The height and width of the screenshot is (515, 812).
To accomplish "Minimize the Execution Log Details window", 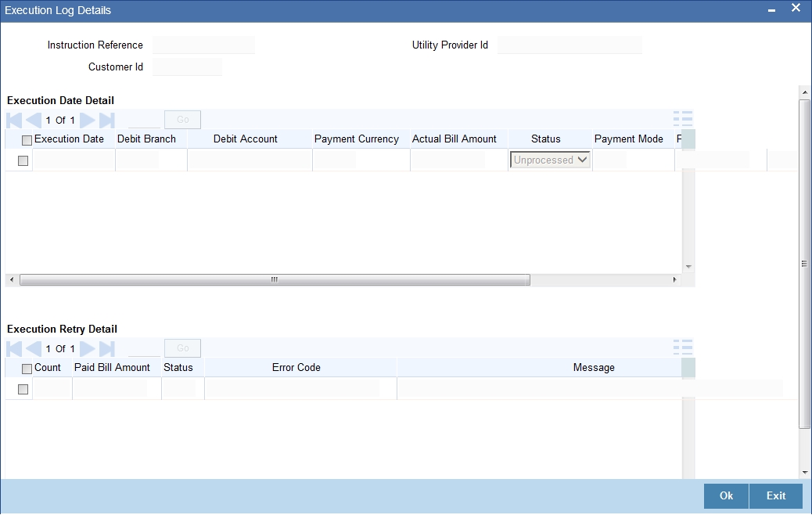I will (771, 10).
